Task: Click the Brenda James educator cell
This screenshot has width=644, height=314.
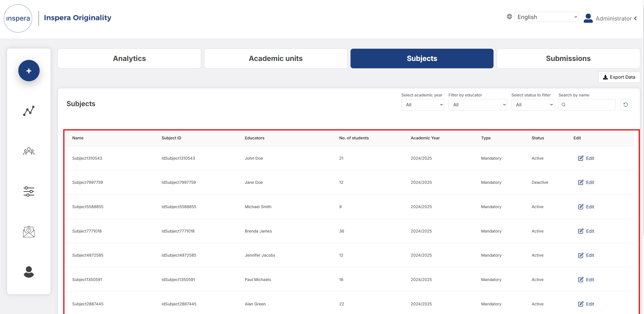Action: [x=258, y=231]
